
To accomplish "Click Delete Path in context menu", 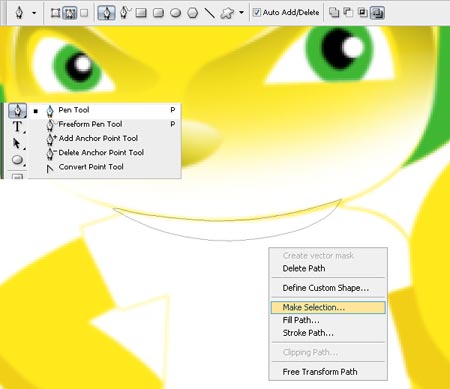I will tap(328, 268).
